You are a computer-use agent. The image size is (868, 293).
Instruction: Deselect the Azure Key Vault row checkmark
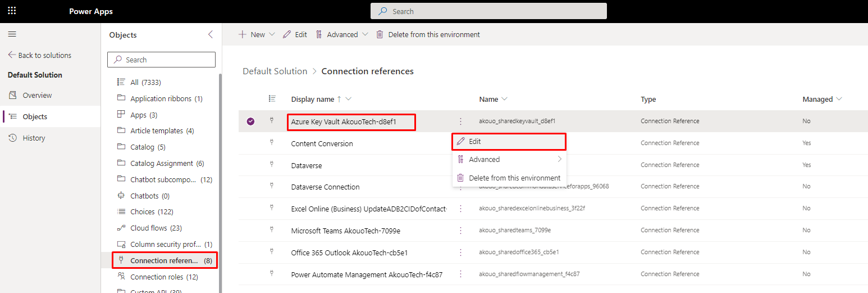250,121
